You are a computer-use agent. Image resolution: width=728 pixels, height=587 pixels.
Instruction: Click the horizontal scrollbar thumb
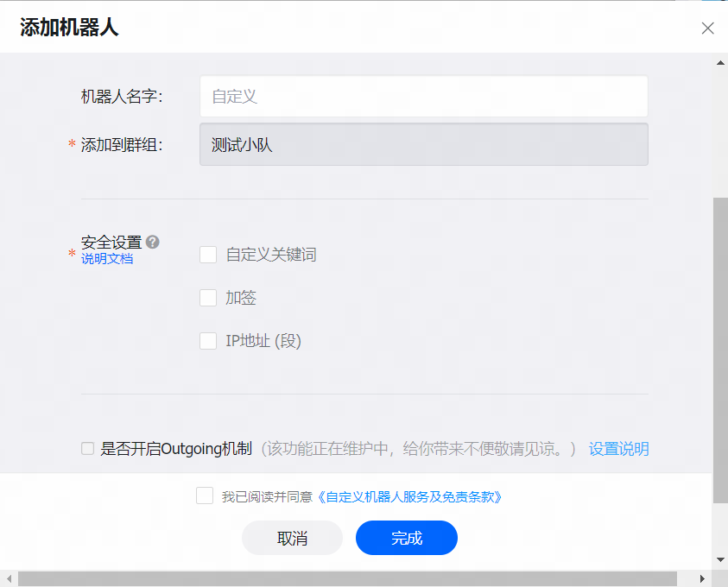tap(347, 578)
